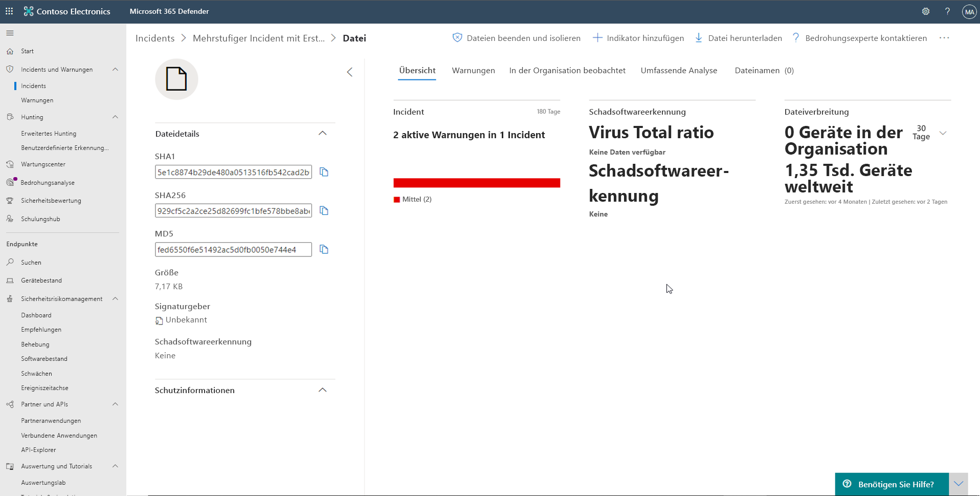Screen dimensions: 980x496
Task: Open the MA account avatar
Action: (x=969, y=11)
